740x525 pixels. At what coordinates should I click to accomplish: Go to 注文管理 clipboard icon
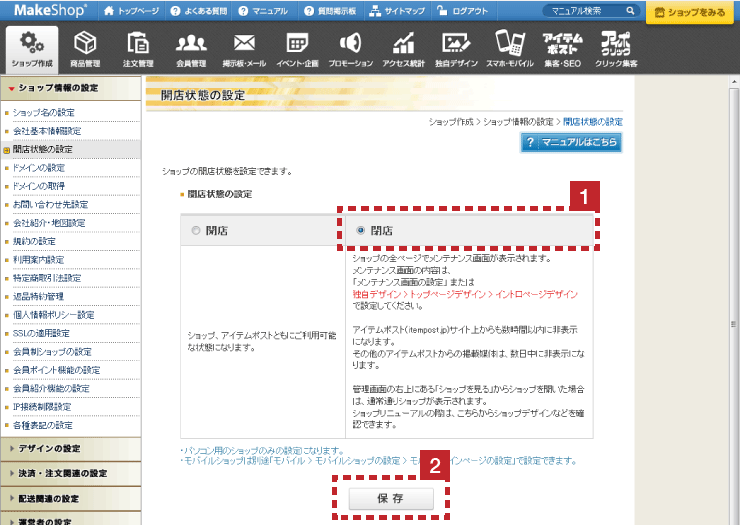pos(137,43)
